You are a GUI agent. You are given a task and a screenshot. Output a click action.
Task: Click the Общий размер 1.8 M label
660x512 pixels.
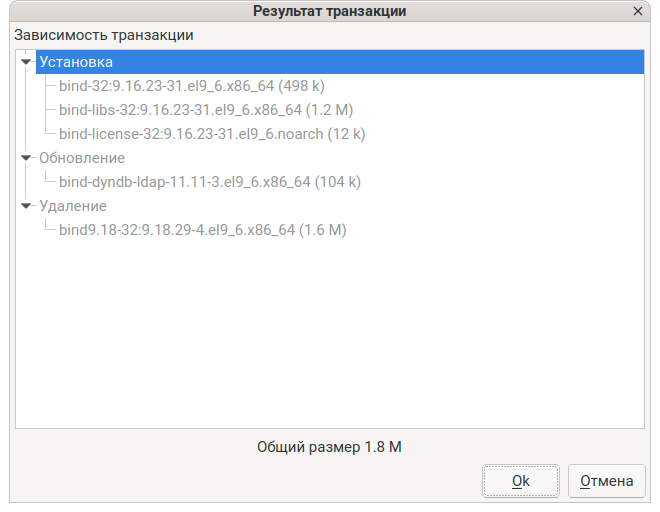329,447
